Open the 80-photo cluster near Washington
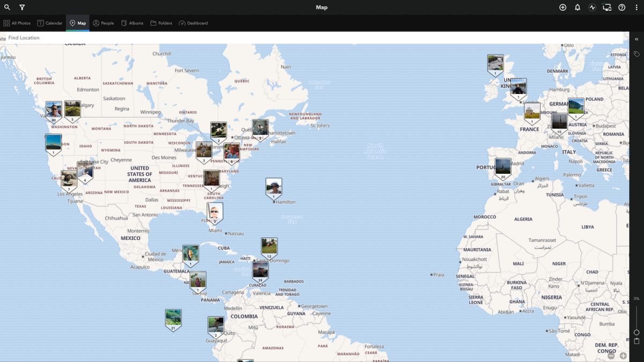The height and width of the screenshot is (362, 644). pyautogui.click(x=54, y=112)
